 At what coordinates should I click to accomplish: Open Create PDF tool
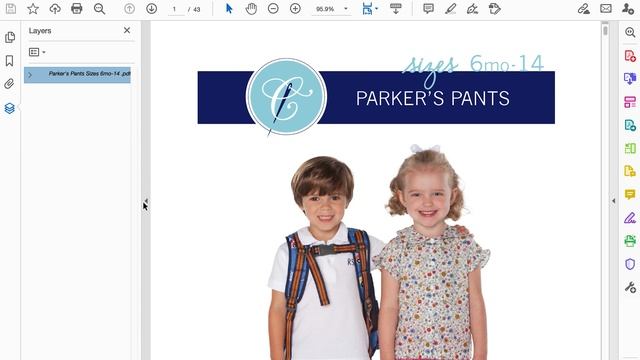pyautogui.click(x=630, y=56)
